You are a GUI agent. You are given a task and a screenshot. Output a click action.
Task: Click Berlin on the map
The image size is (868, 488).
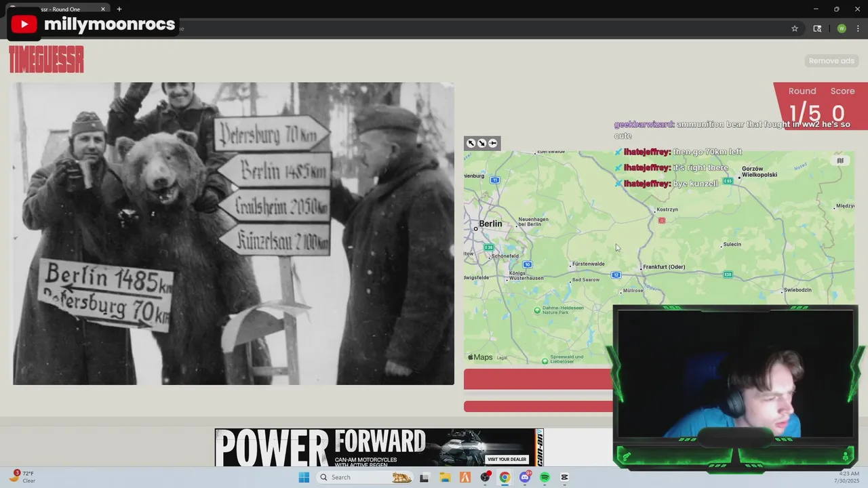490,224
